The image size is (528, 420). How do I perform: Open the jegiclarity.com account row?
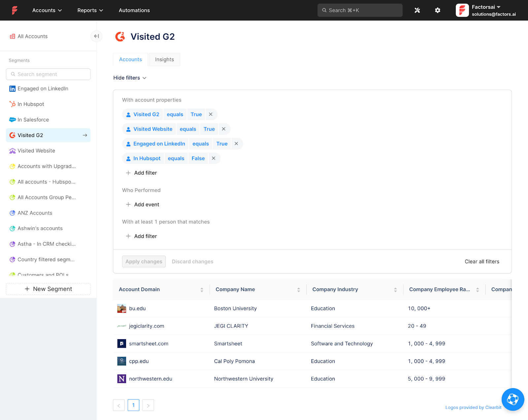pyautogui.click(x=312, y=326)
